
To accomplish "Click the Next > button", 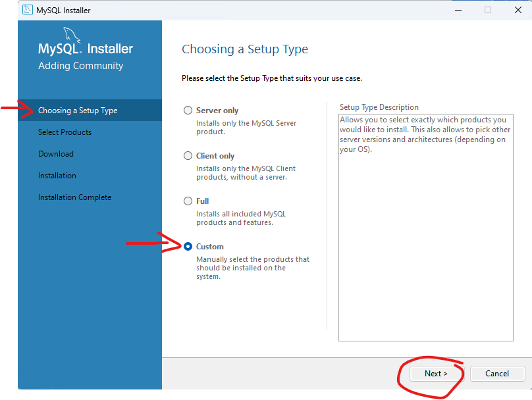I will 436,374.
